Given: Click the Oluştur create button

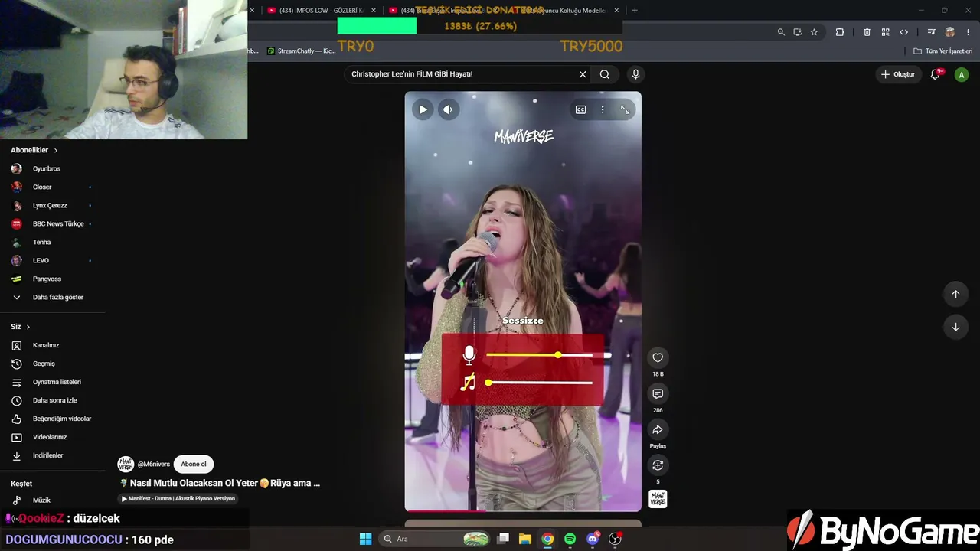Looking at the screenshot, I should 898,74.
